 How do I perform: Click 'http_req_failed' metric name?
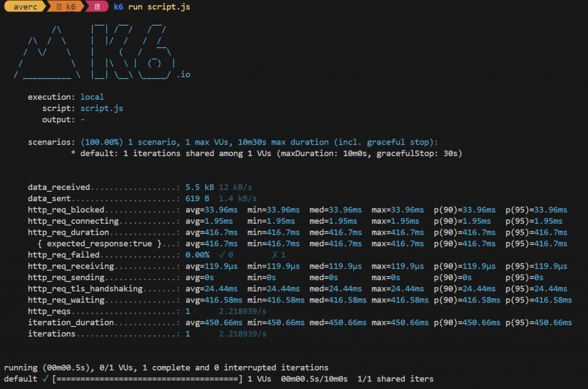(x=64, y=255)
